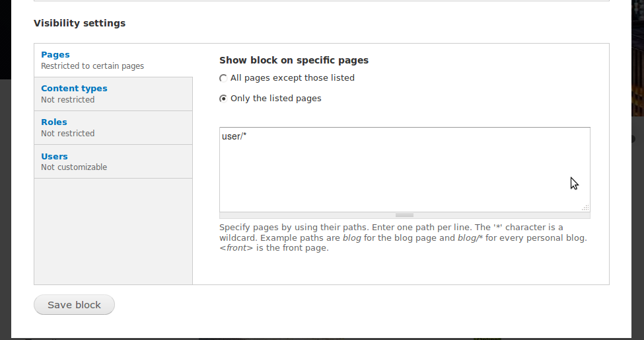Click 'Not customizable' summary under Users
Image resolution: width=644 pixels, height=340 pixels.
tap(74, 167)
